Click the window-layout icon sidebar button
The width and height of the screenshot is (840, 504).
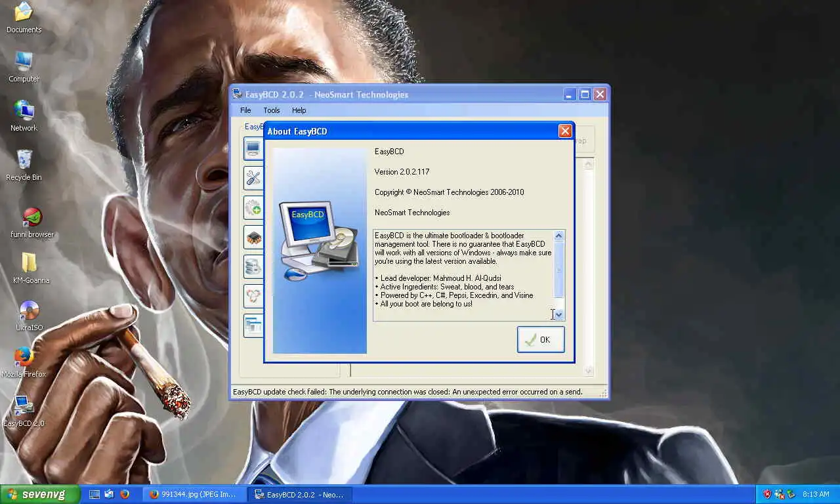253,325
